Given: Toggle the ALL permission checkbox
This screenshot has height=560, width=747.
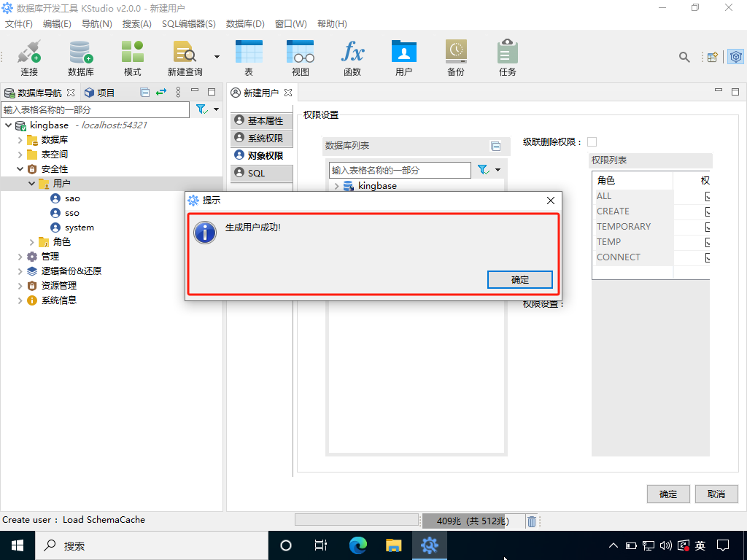Looking at the screenshot, I should 708,196.
